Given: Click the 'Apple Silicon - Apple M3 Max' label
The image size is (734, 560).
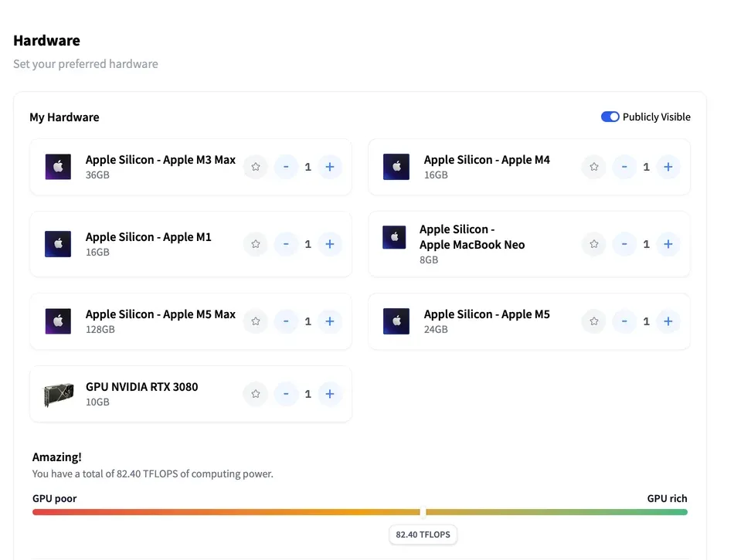Looking at the screenshot, I should click(161, 160).
